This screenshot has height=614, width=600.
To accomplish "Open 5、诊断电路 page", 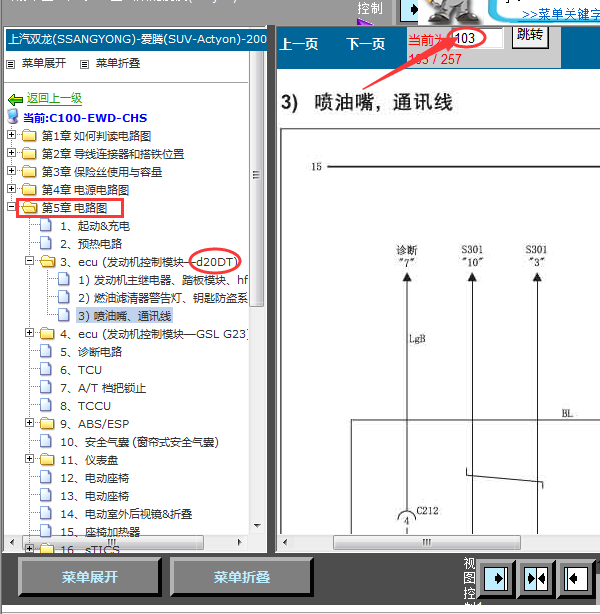I will point(91,352).
